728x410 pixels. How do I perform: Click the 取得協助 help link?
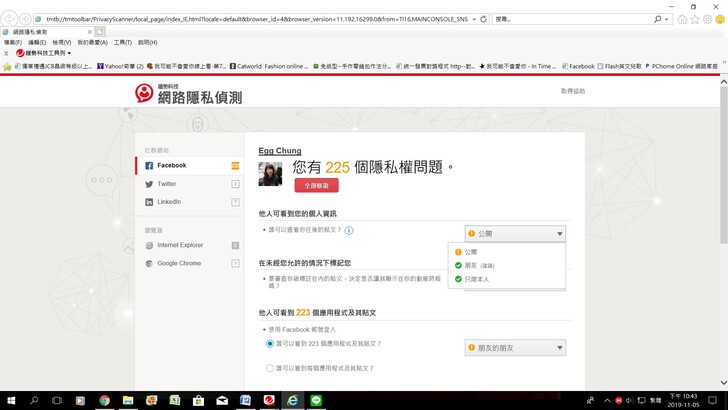(572, 91)
